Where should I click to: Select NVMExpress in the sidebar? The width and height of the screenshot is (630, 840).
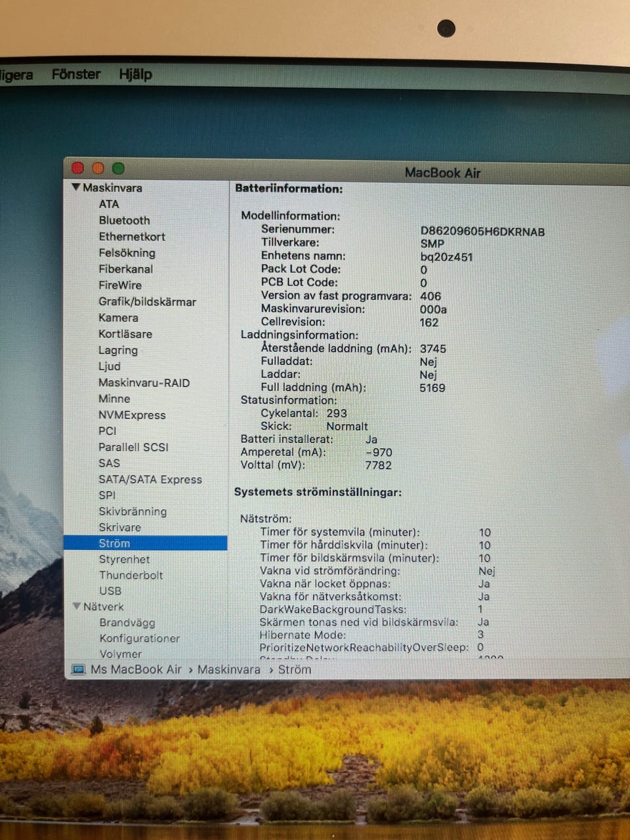[x=132, y=415]
